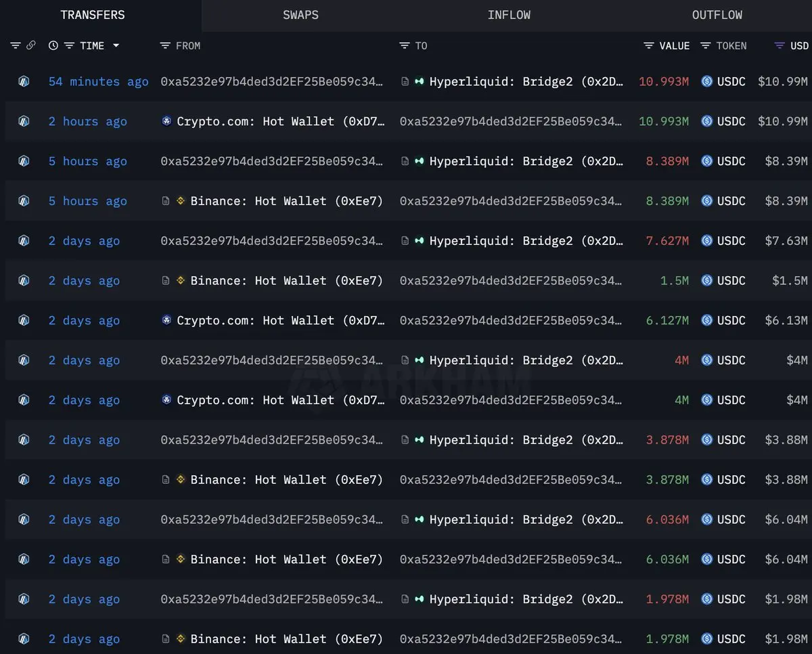The image size is (812, 654).
Task: Click the $1.5M USD amount
Action: coord(790,280)
